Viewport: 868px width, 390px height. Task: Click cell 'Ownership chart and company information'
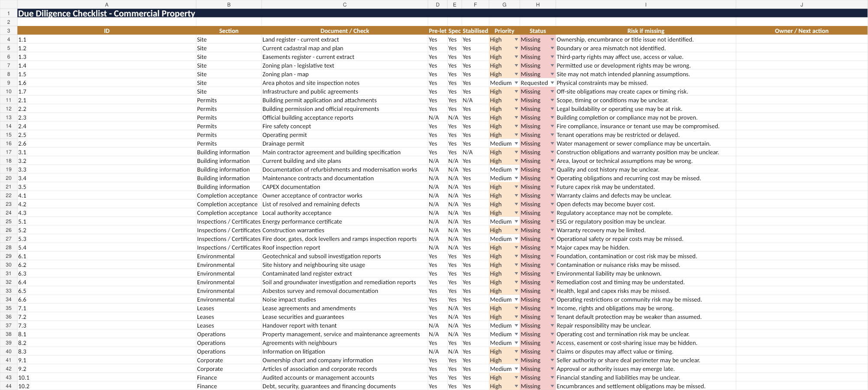tap(345, 360)
